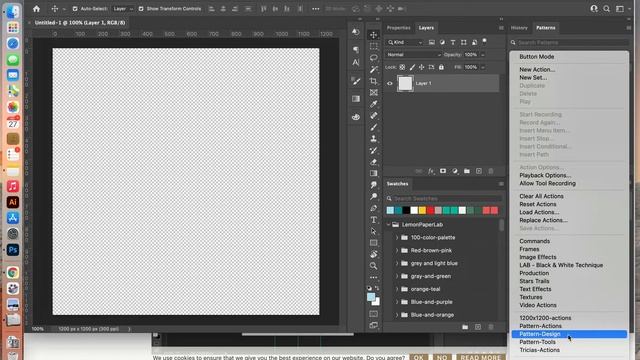Pick the yellow swatch in Swatches
The width and height of the screenshot is (640, 360).
click(422, 211)
